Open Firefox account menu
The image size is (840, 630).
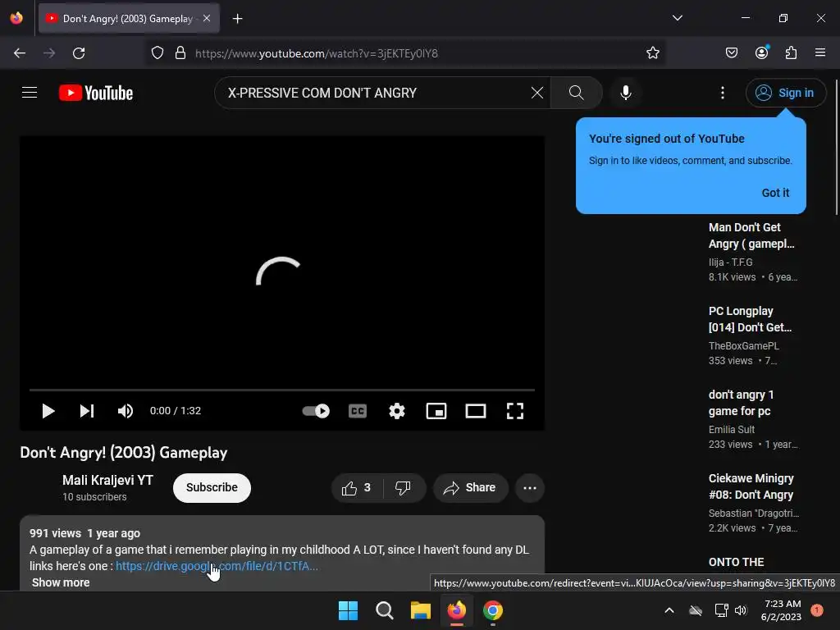click(x=761, y=53)
